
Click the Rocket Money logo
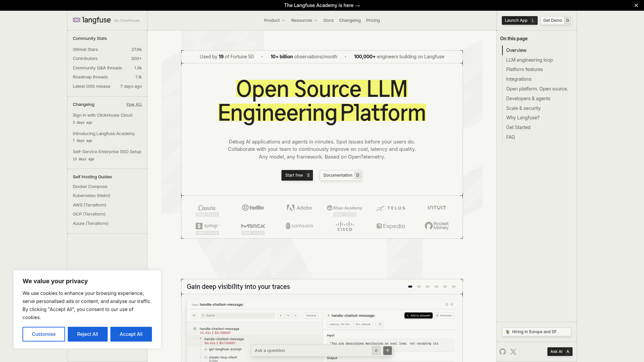[x=437, y=226]
